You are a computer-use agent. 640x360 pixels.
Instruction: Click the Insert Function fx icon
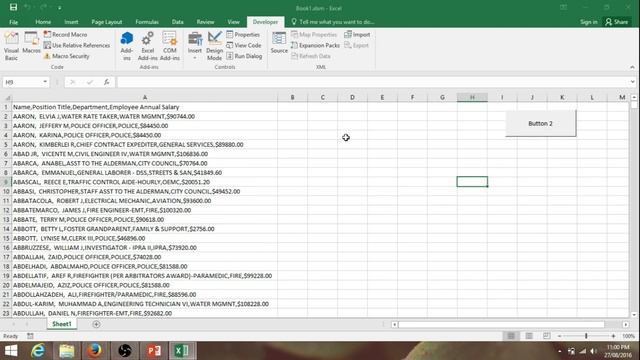click(x=106, y=82)
